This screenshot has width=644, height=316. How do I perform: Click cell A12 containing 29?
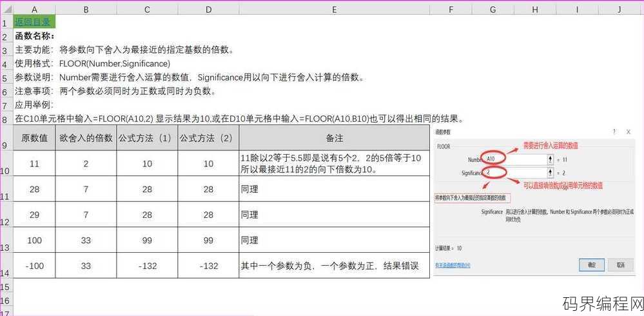(35, 215)
